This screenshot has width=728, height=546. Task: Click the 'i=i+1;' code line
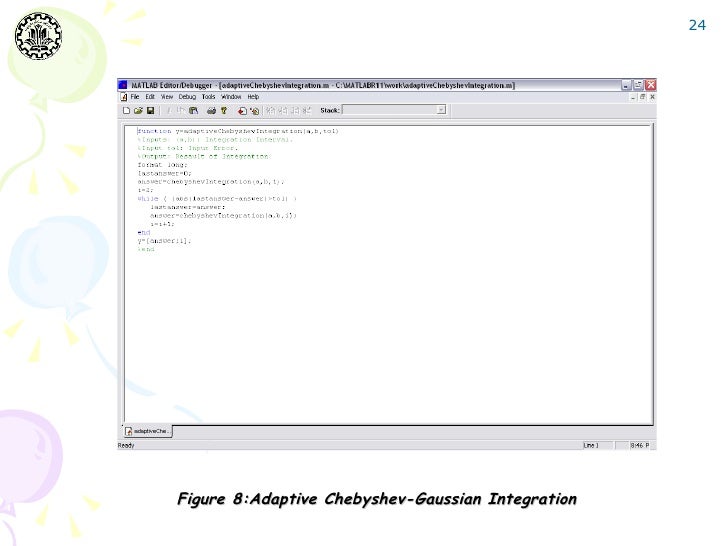[x=162, y=224]
